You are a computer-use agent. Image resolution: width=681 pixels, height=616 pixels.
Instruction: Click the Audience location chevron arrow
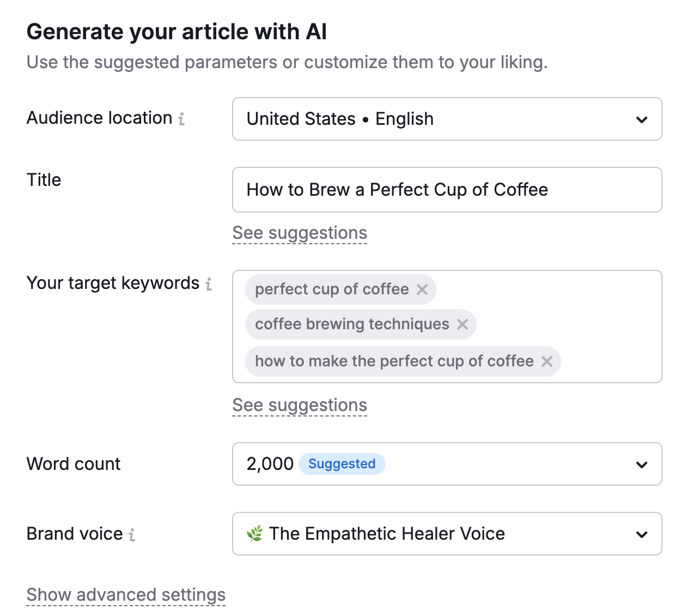tap(642, 119)
